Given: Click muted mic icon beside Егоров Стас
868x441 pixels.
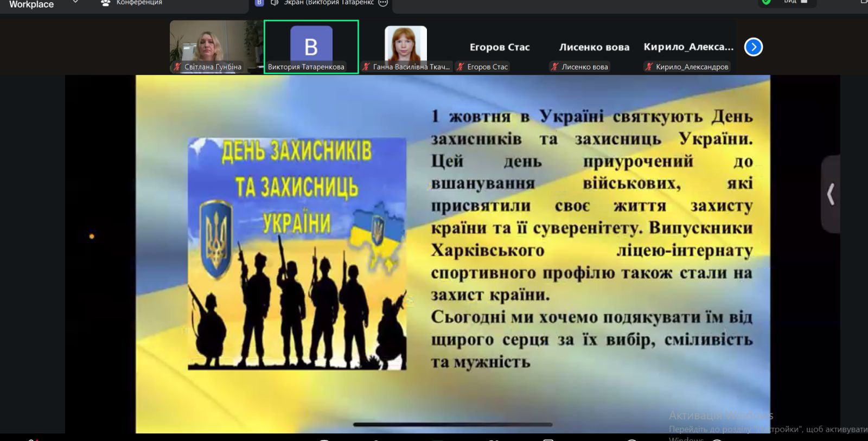Looking at the screenshot, I should pos(461,67).
